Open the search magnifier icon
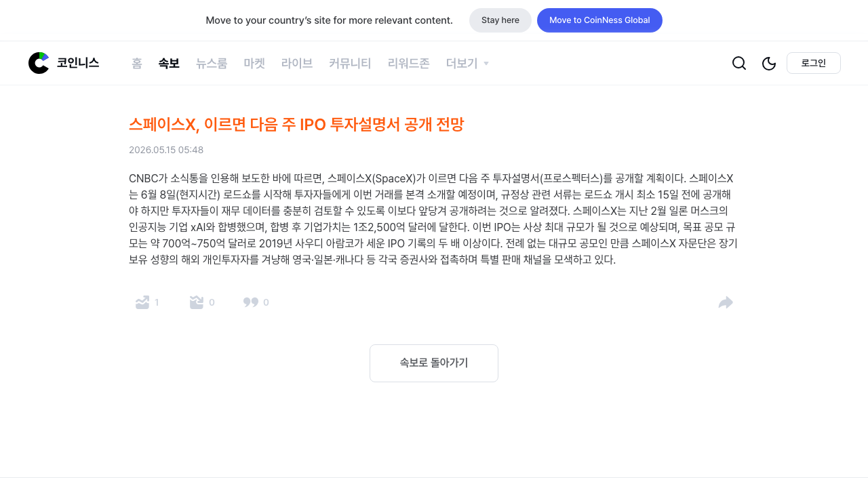The image size is (868, 488). click(739, 63)
